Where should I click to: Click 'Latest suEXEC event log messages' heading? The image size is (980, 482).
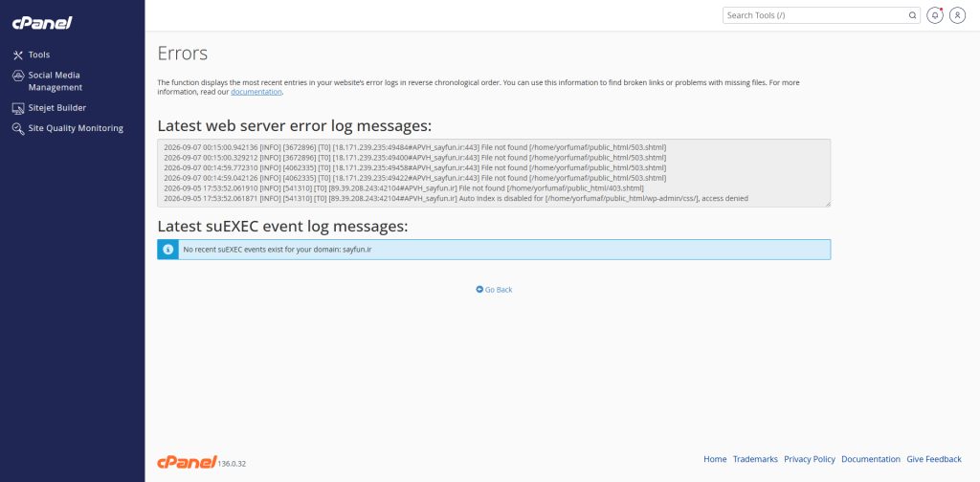pyautogui.click(x=282, y=226)
